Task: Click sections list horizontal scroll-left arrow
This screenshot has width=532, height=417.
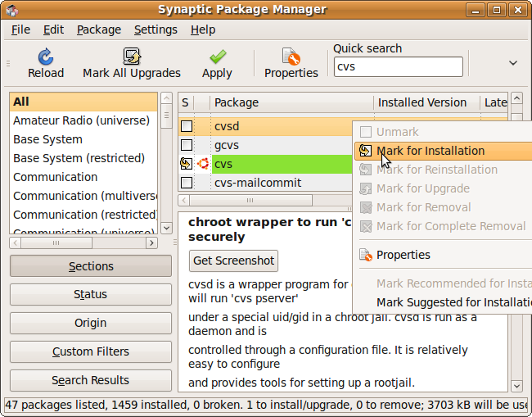Action: [16, 242]
